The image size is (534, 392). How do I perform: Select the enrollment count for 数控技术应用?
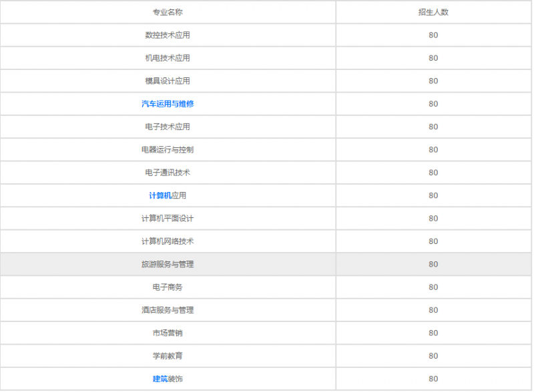click(433, 35)
